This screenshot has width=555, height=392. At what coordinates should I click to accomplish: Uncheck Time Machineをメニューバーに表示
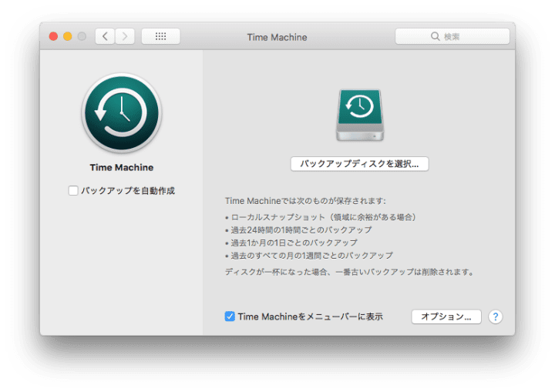click(x=230, y=317)
